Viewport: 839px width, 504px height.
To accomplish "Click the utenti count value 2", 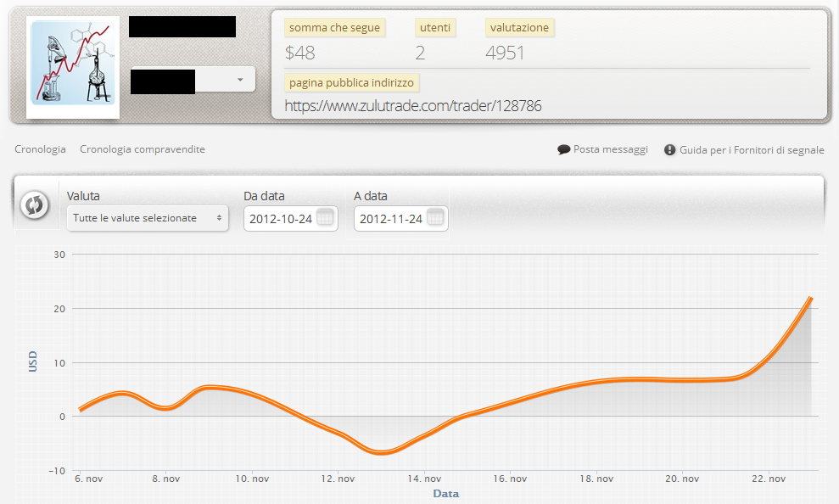I will (x=420, y=53).
